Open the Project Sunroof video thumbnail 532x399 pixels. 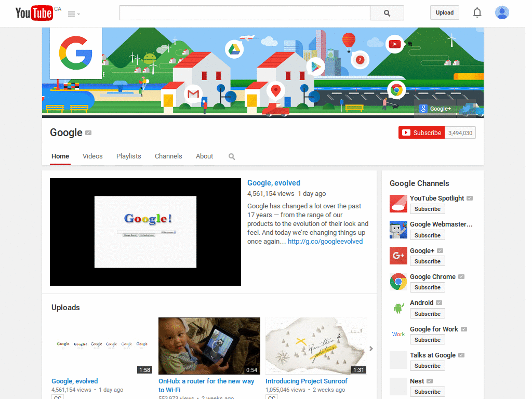316,345
